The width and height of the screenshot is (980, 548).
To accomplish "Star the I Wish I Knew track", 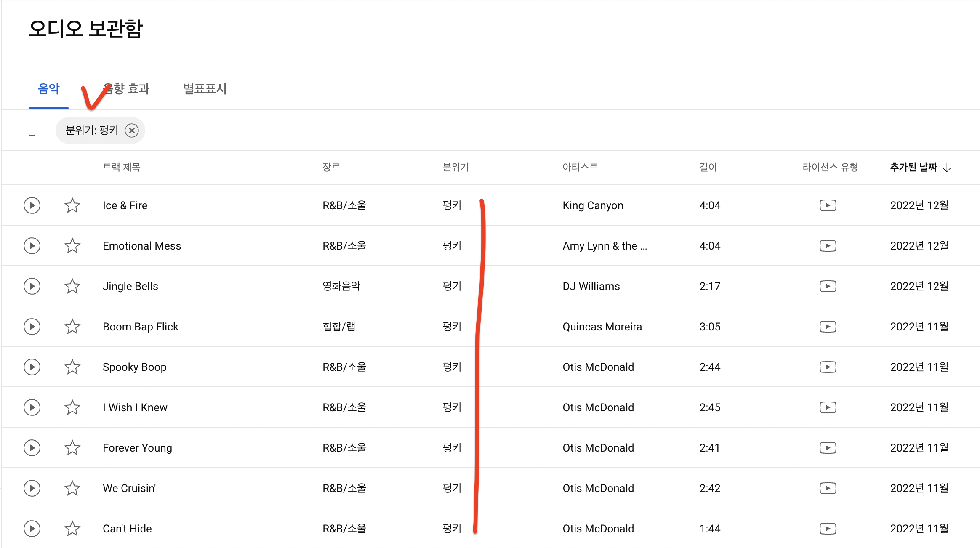I will pos(72,407).
